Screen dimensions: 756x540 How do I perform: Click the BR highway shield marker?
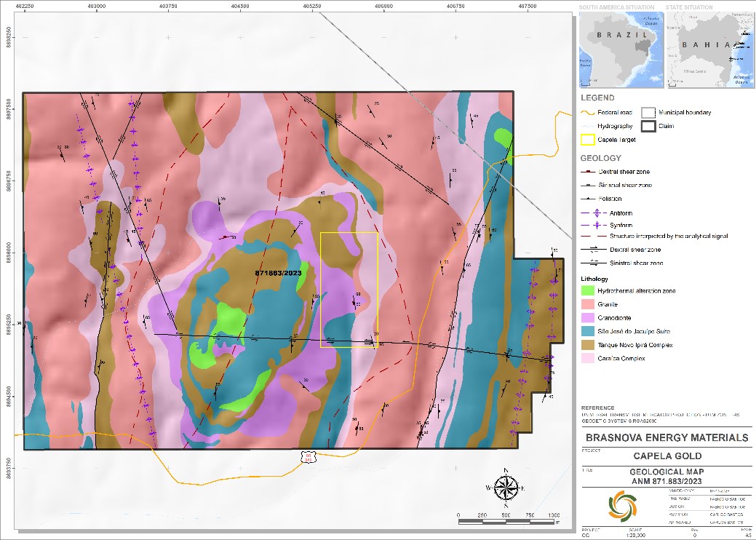tap(307, 456)
